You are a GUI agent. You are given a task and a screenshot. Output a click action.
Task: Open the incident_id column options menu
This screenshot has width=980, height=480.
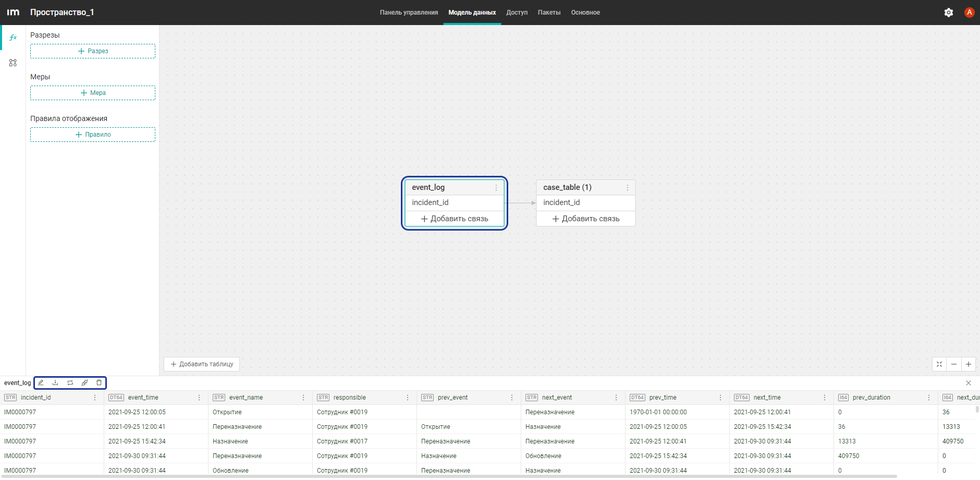[95, 398]
